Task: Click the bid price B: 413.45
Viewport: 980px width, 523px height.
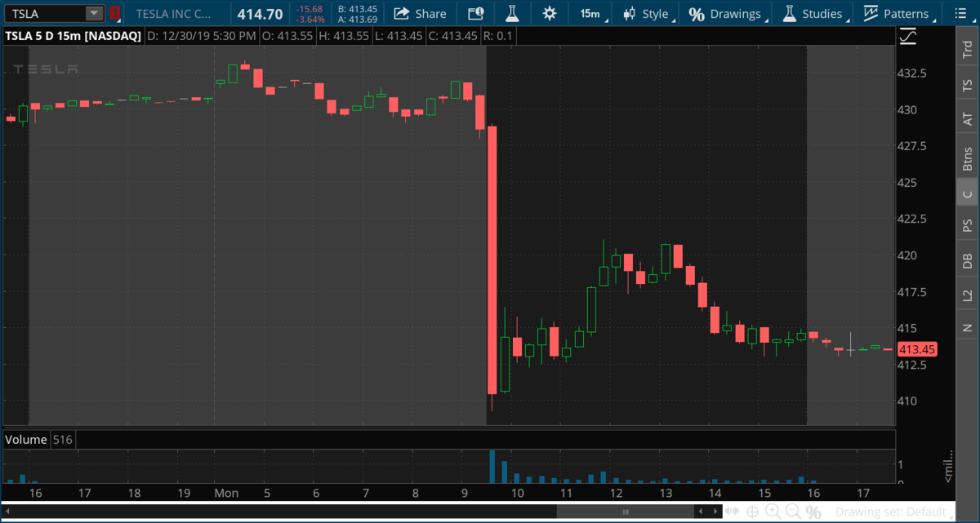Action: (358, 9)
